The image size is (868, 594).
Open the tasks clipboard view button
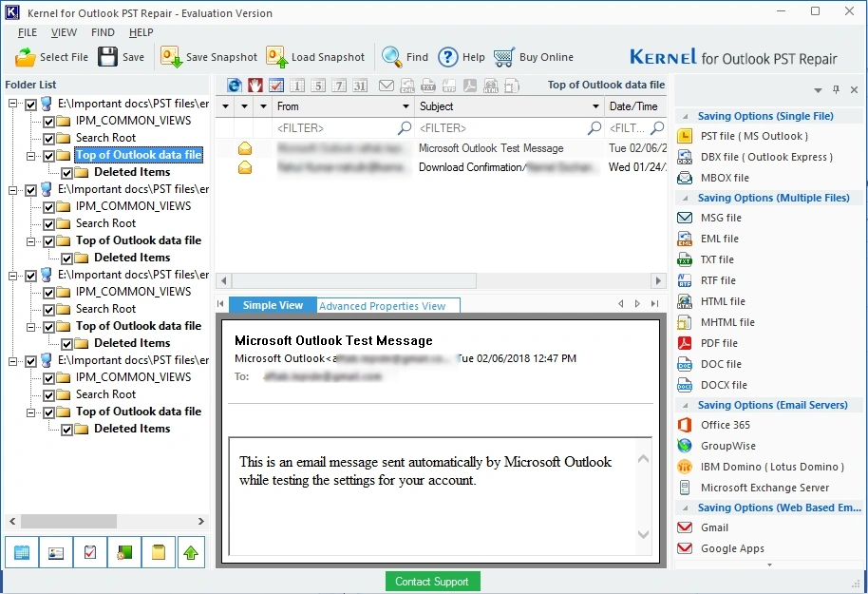tap(90, 552)
